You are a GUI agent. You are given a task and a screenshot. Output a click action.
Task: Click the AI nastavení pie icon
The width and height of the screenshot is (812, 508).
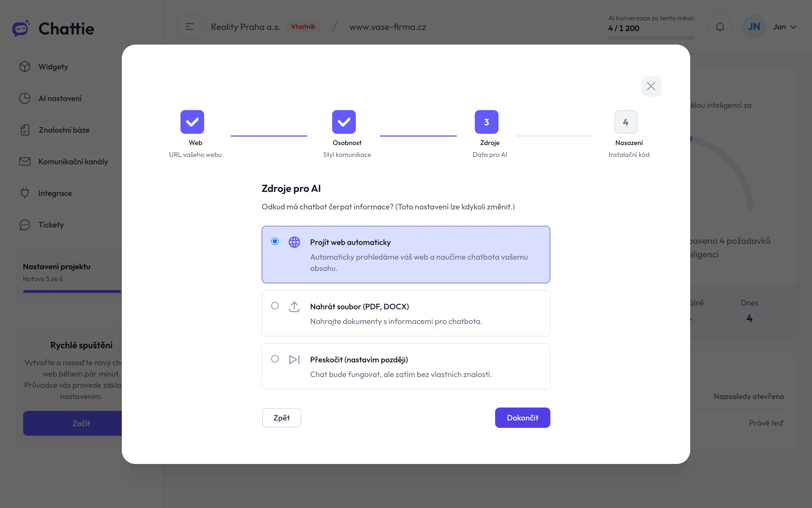(x=25, y=98)
